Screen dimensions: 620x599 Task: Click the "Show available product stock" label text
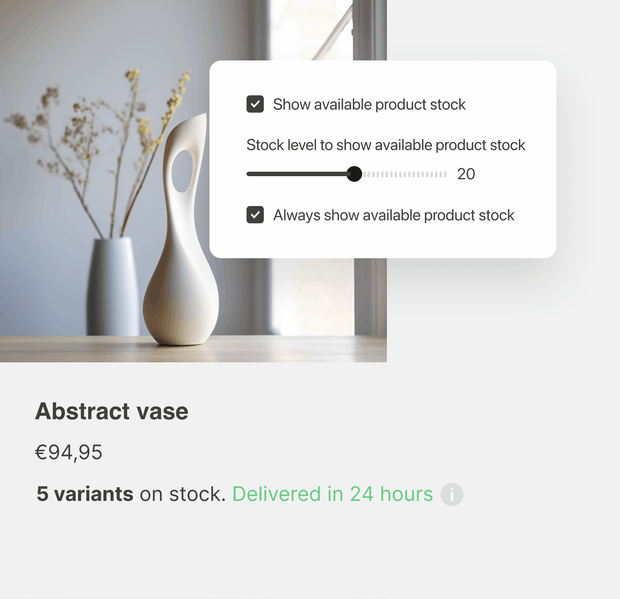(369, 104)
